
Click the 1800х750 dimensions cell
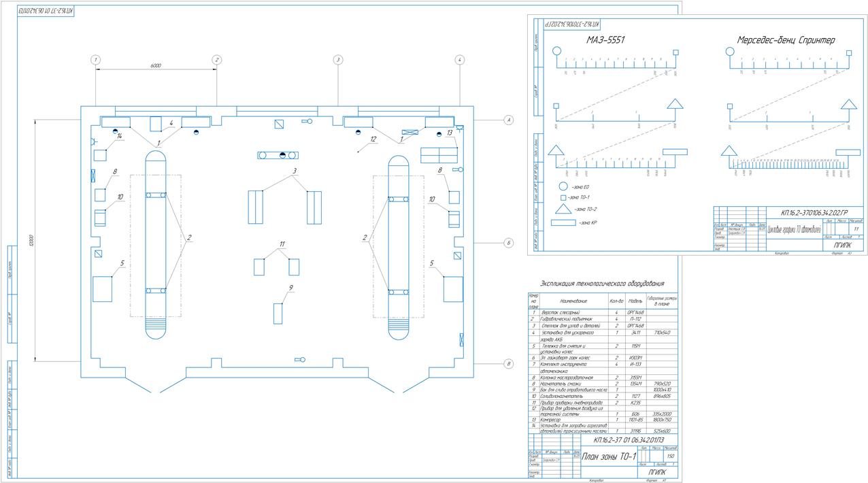click(x=662, y=420)
